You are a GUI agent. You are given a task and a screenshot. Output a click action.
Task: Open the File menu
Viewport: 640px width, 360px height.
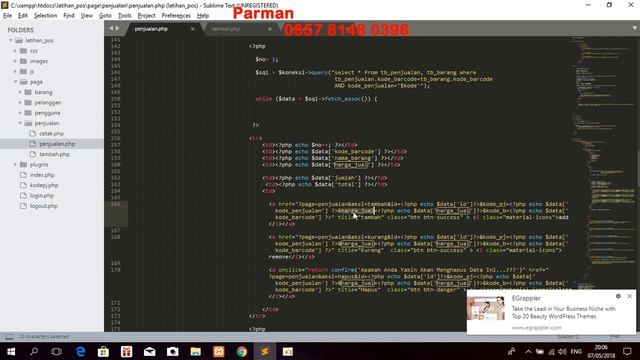[7, 16]
